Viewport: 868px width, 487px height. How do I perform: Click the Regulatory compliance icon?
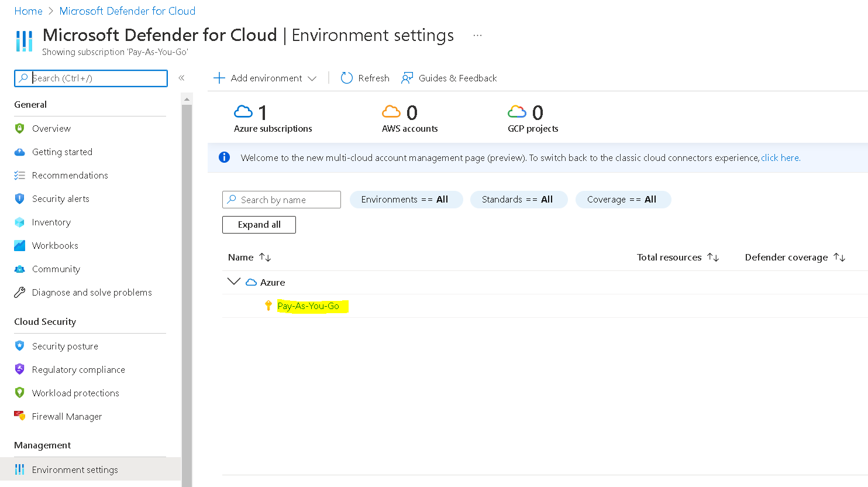point(19,369)
